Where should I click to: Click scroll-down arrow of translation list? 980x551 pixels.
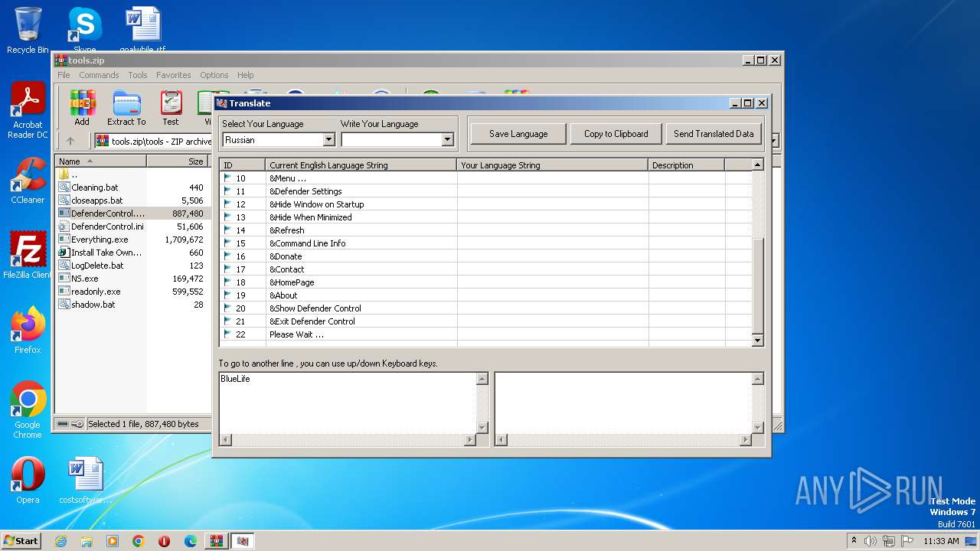pos(758,341)
